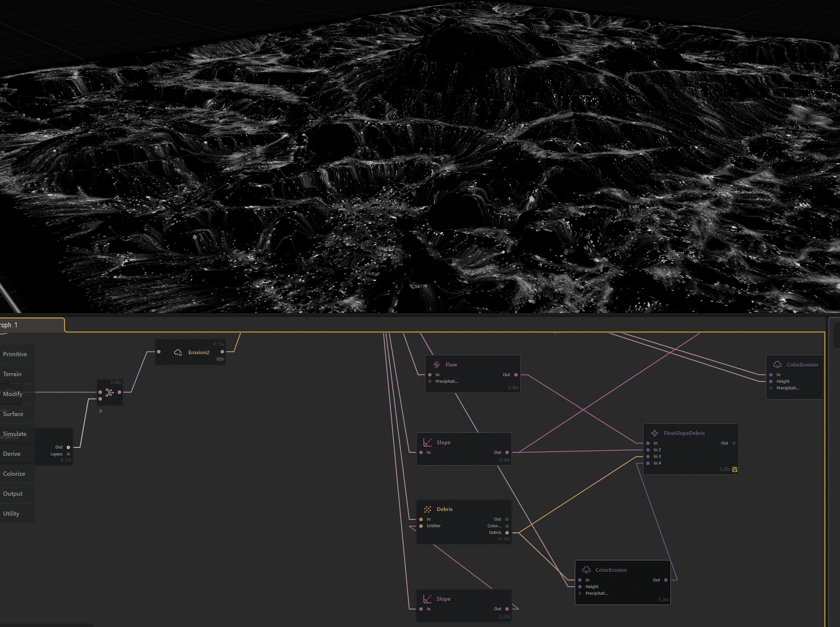Click the Erosion2 node output port

(222, 352)
